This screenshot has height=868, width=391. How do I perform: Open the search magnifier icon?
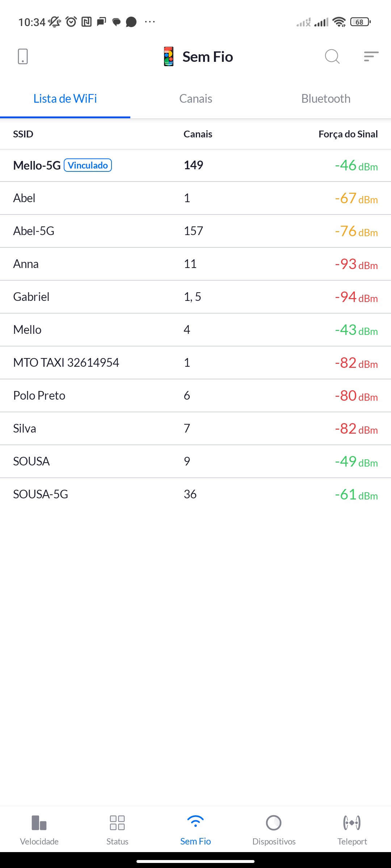(x=332, y=56)
